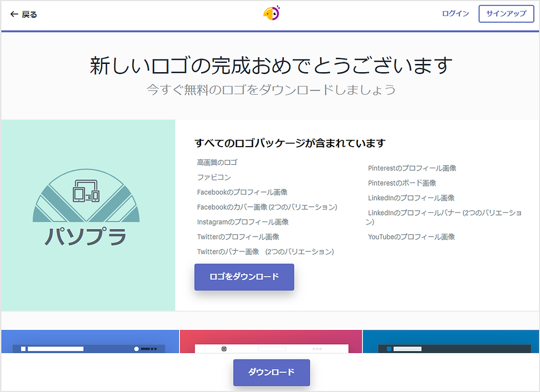This screenshot has height=392, width=540.
Task: Select Twitterのプロフィール画像 item
Action: coord(238,237)
